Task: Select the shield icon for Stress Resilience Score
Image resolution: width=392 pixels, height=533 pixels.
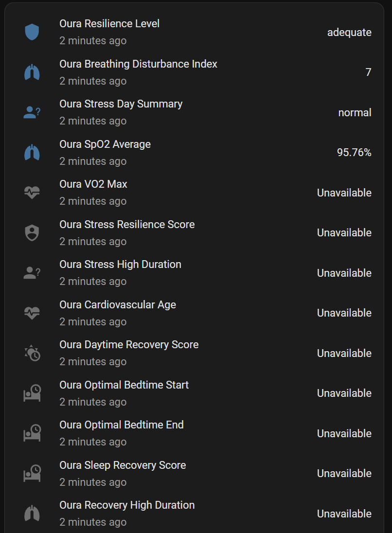Action: point(32,233)
